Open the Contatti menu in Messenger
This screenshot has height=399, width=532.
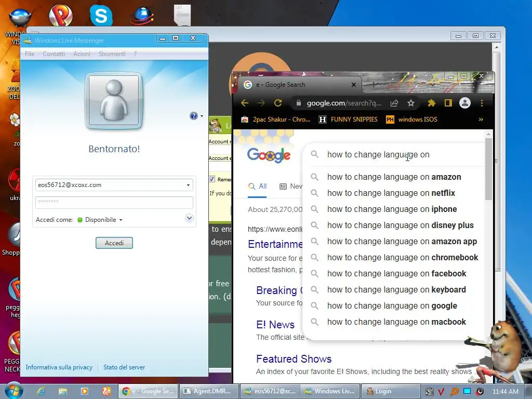tap(54, 54)
